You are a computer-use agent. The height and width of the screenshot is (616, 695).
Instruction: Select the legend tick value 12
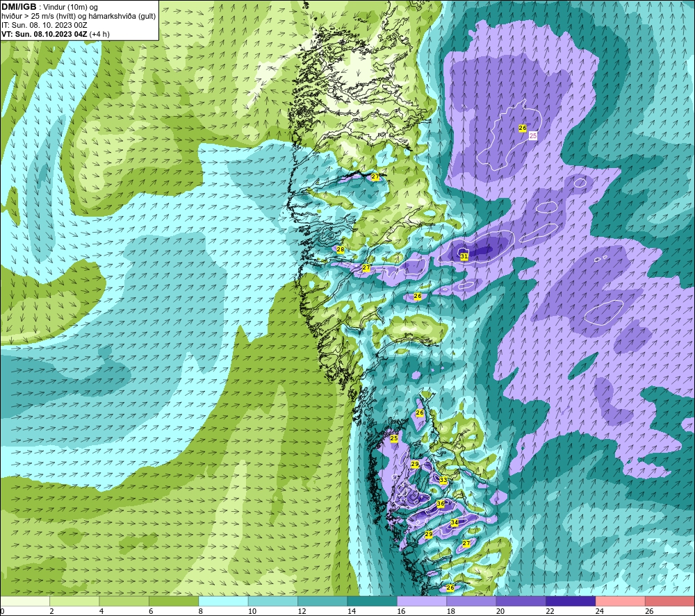[302, 611]
